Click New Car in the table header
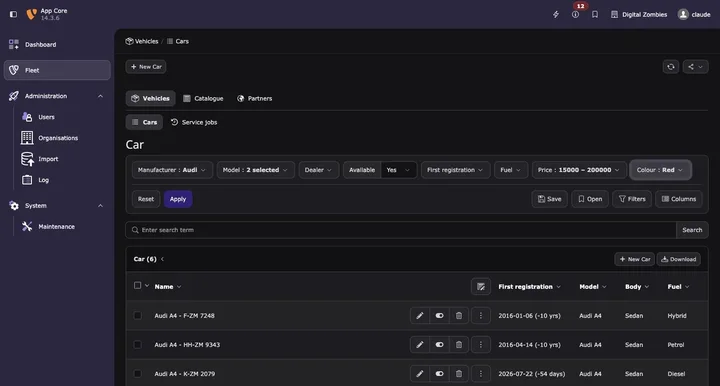The height and width of the screenshot is (386, 720). click(x=635, y=259)
